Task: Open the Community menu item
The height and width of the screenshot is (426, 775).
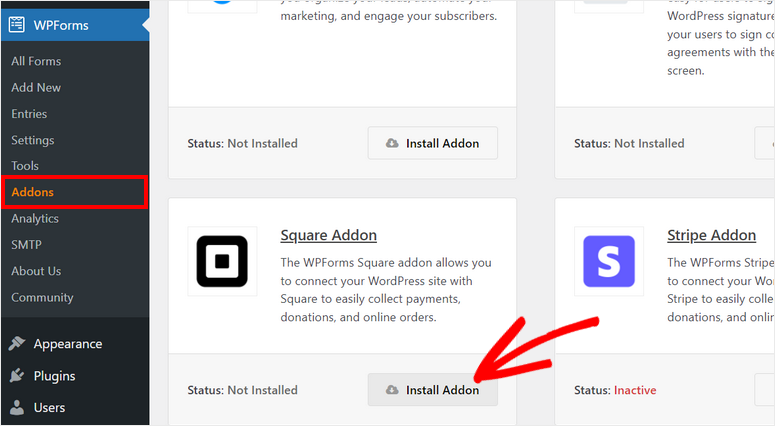Action: coord(42,298)
